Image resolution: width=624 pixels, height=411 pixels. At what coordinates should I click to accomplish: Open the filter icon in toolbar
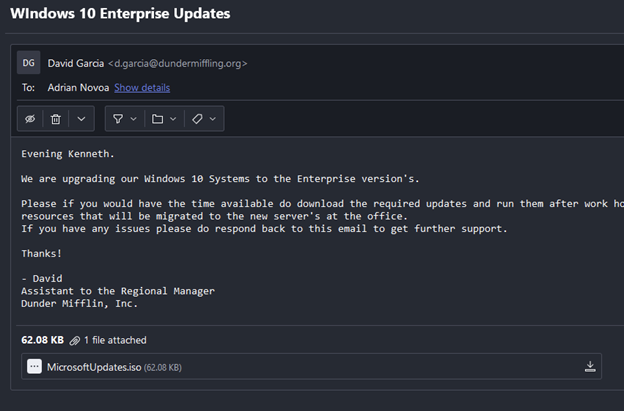coord(118,119)
